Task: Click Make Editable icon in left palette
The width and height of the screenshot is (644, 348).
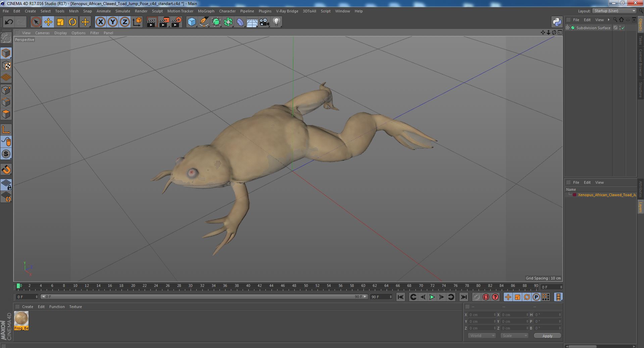Action: click(x=6, y=38)
